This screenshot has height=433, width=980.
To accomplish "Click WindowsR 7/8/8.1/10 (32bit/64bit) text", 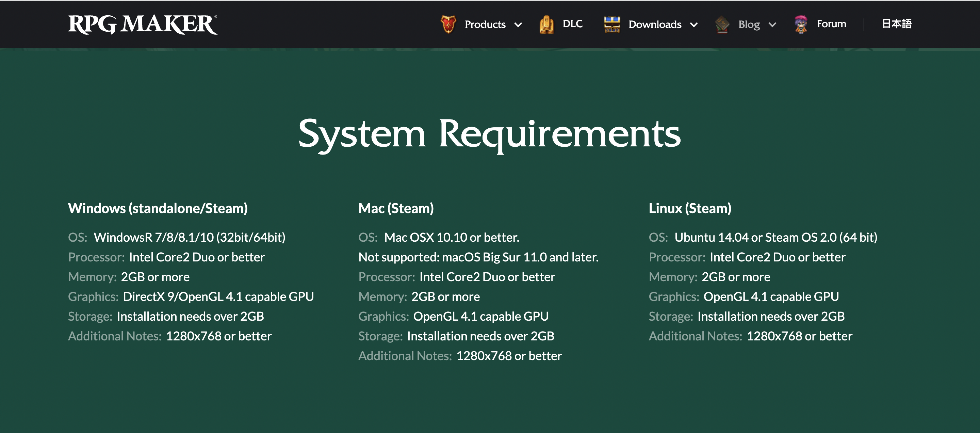I will tap(190, 237).
